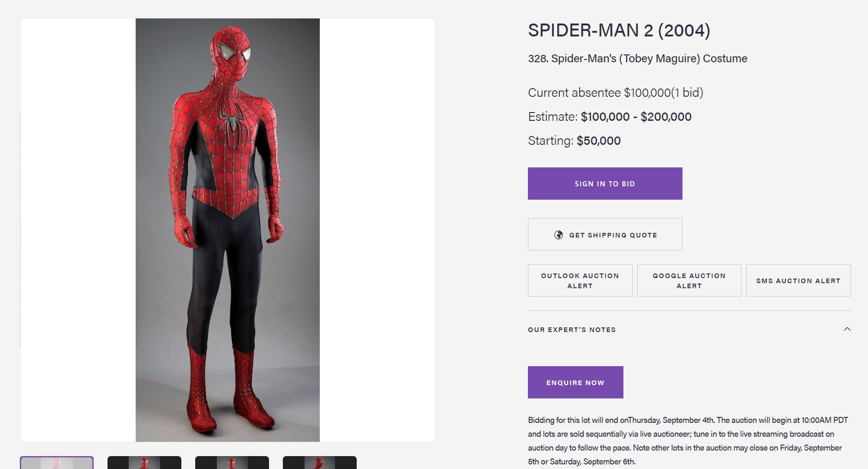
Task: Click the Starting $50,000 price text
Action: [574, 141]
